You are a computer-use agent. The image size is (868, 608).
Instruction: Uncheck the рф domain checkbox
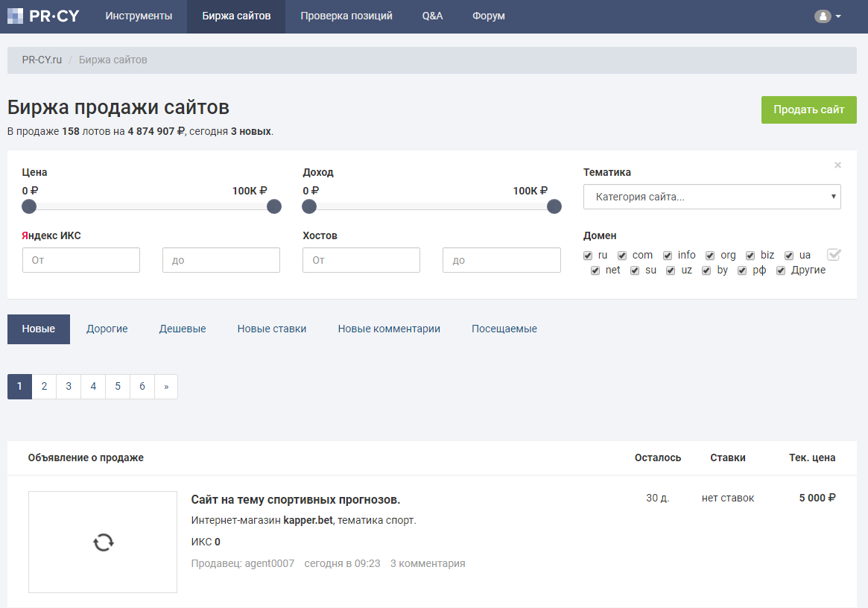pos(742,270)
